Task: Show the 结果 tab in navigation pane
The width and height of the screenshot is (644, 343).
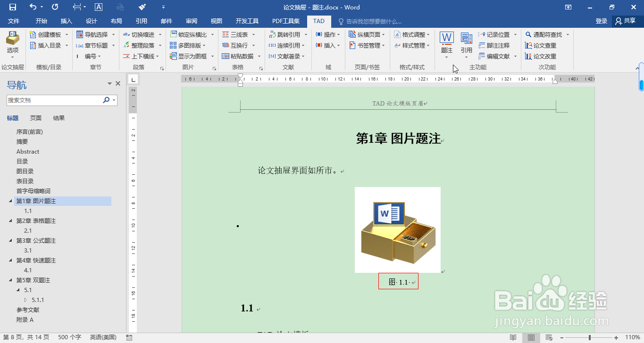Action: [x=59, y=118]
